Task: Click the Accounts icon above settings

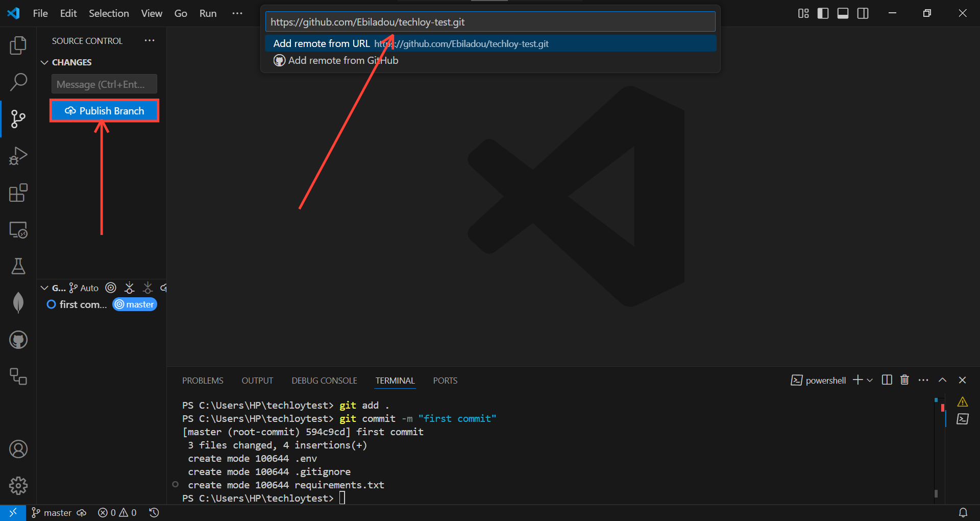Action: point(18,449)
